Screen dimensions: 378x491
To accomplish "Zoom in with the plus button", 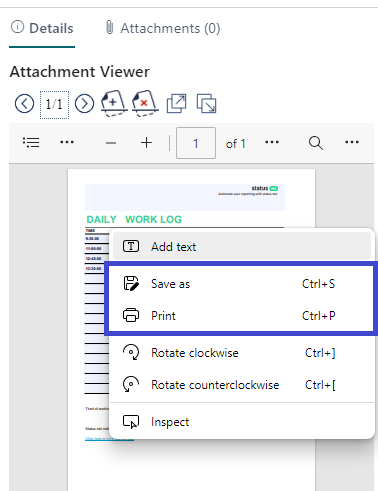I will (x=146, y=143).
